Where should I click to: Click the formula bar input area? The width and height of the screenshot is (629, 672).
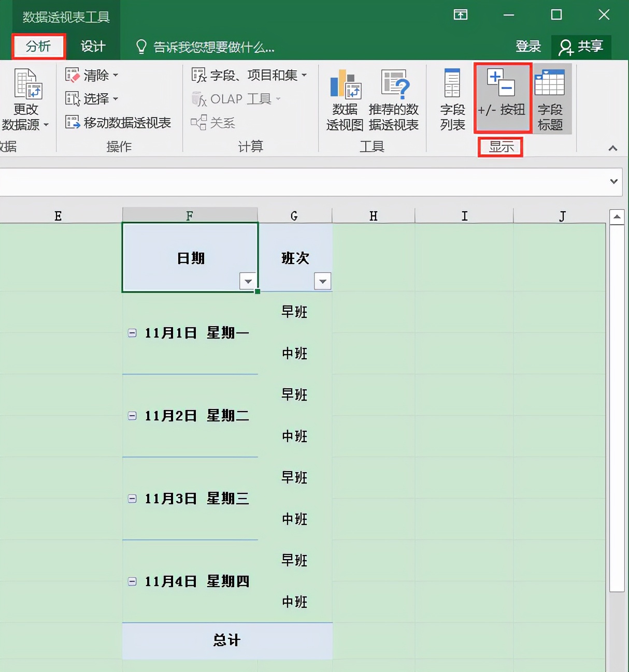303,182
